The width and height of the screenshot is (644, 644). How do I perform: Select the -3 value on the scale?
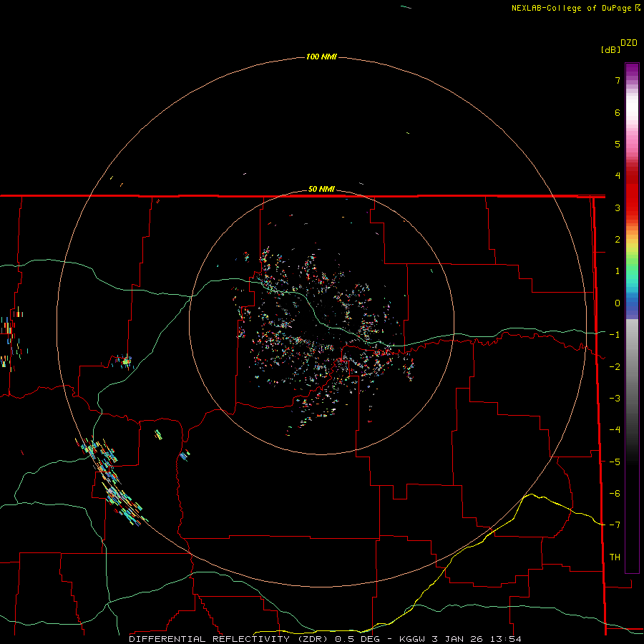pos(615,399)
